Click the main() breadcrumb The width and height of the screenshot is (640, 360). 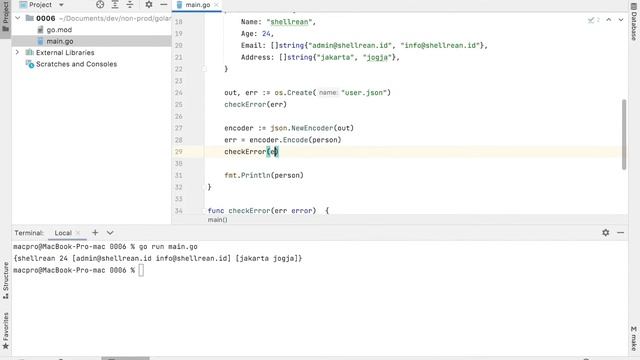pos(218,220)
